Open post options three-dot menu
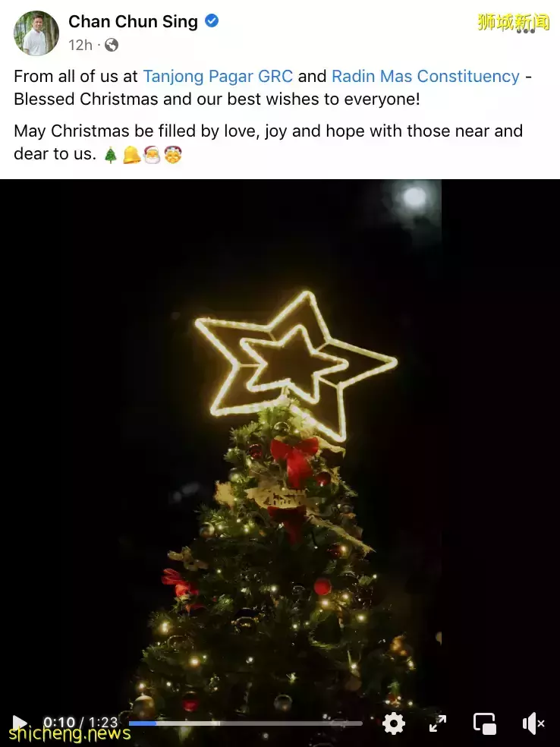This screenshot has width=560, height=747. coord(526,31)
